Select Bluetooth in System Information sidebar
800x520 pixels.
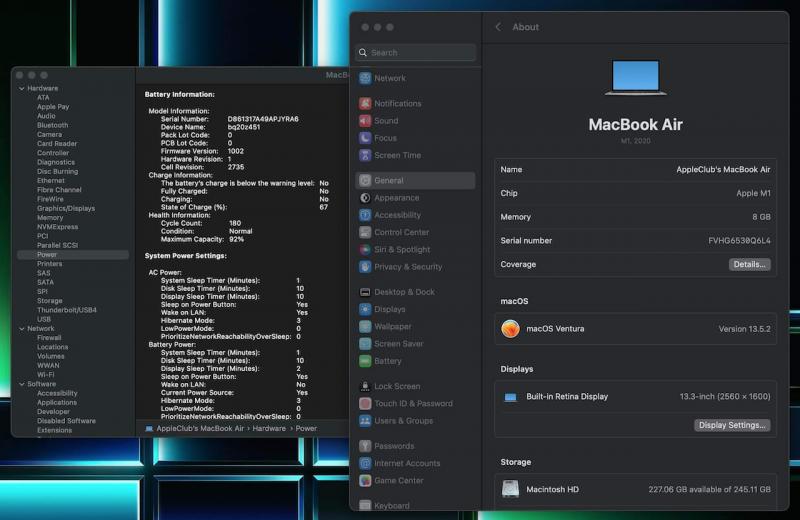pos(53,125)
